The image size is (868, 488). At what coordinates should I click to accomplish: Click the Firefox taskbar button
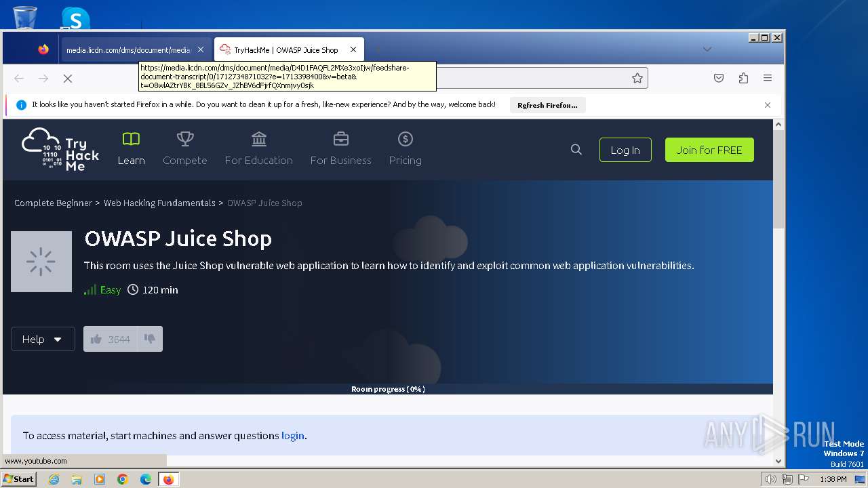click(x=168, y=479)
